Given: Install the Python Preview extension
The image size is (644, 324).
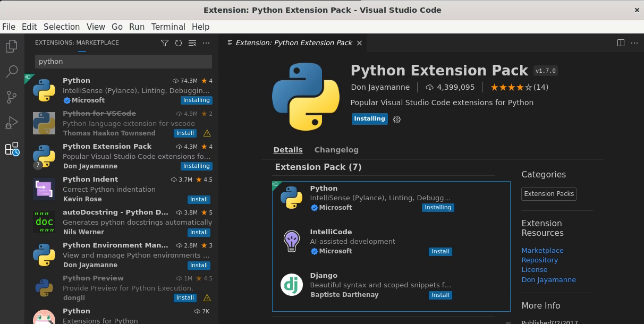Looking at the screenshot, I should click(185, 298).
